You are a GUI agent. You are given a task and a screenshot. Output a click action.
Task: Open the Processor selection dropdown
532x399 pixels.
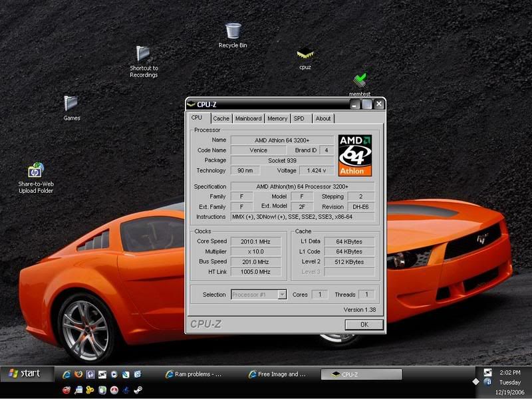282,295
